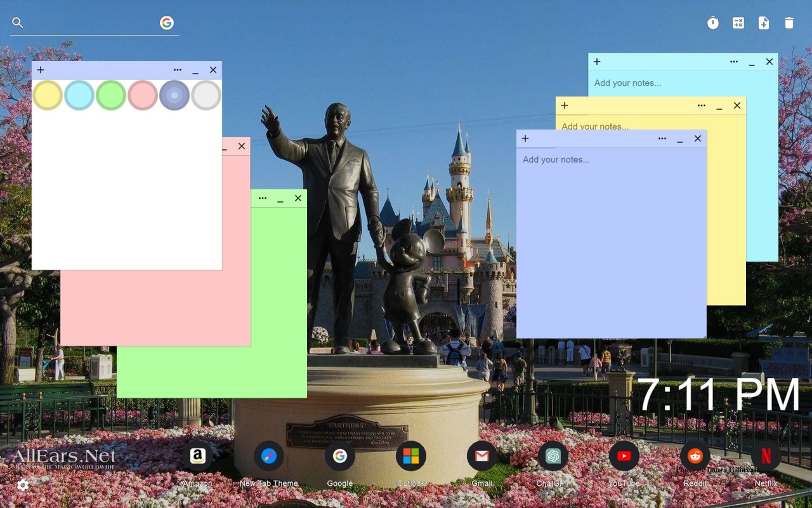Minimize the yellow sticky note
Screen dimensions: 812x508
coord(719,105)
